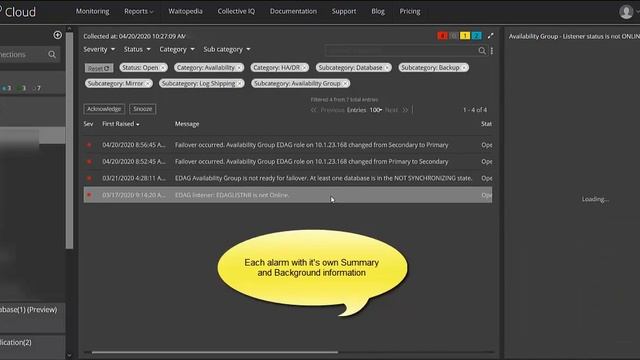Click the sidebar scroll-down arrow
This screenshot has width=640, height=360.
(x=69, y=356)
